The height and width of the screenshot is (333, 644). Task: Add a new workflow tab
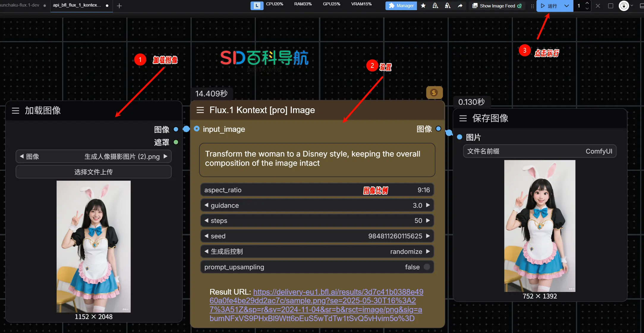[x=119, y=6]
